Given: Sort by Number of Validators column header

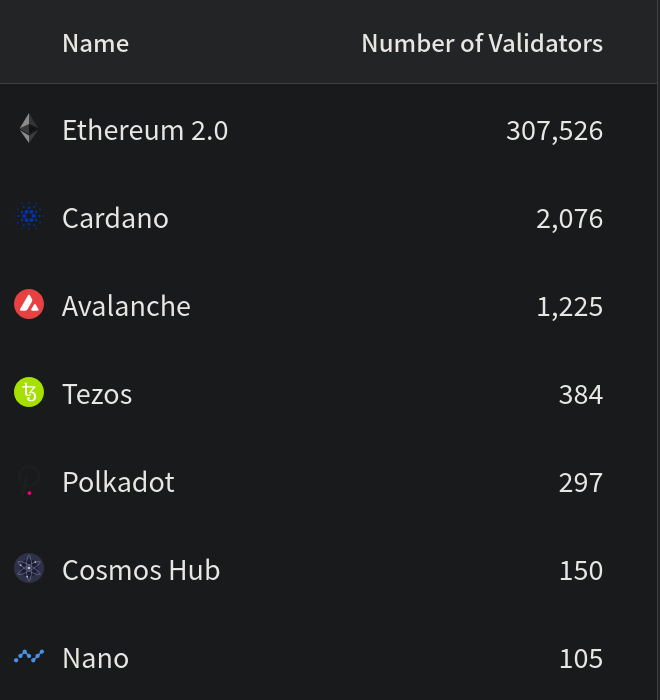Looking at the screenshot, I should [x=482, y=43].
